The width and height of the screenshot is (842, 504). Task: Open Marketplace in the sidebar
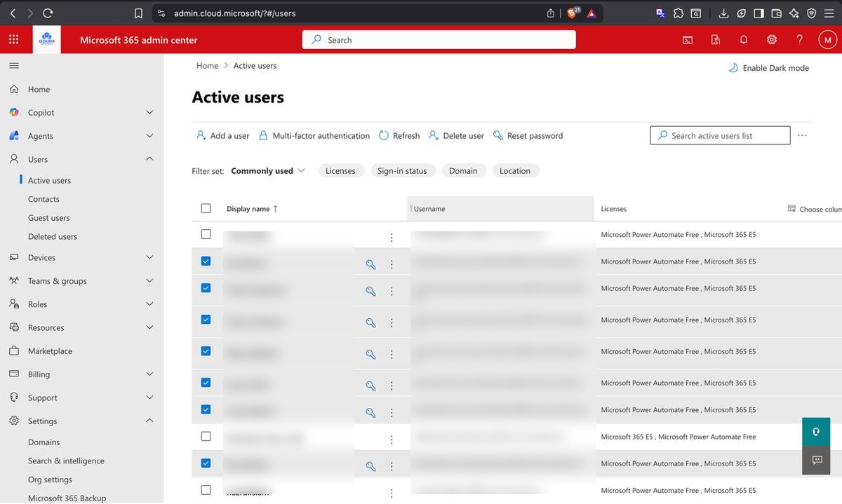(x=50, y=351)
